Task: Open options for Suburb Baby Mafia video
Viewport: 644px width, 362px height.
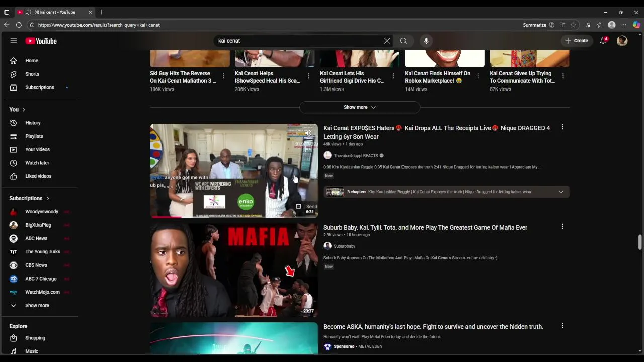Action: [x=562, y=227]
